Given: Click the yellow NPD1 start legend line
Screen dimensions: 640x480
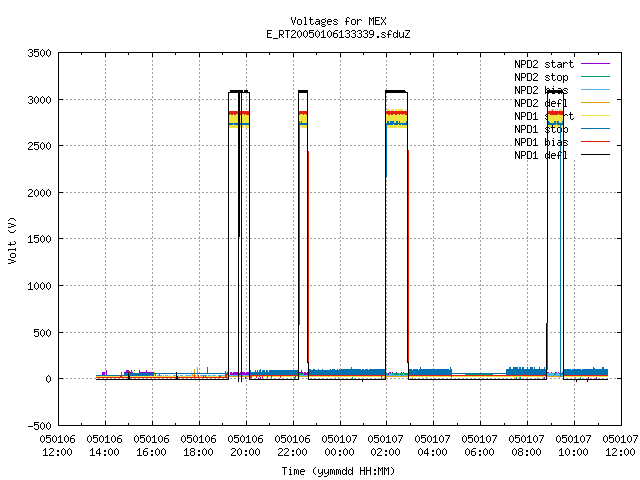Looking at the screenshot, I should pos(596,116).
